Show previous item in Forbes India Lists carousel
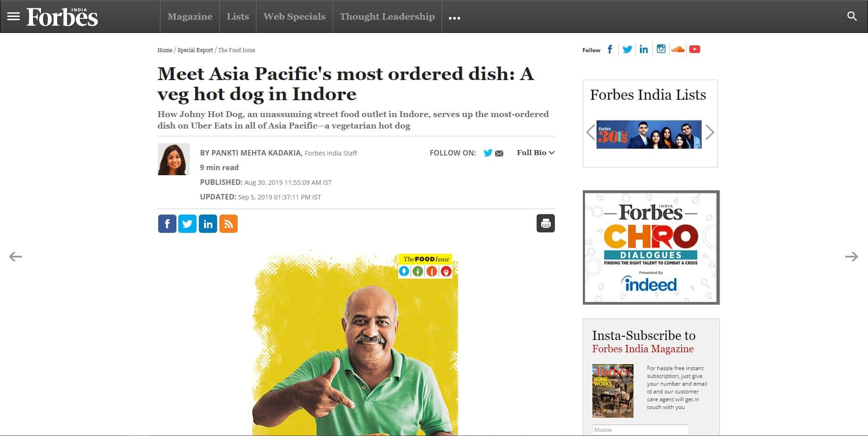The width and height of the screenshot is (868, 436). pos(591,133)
